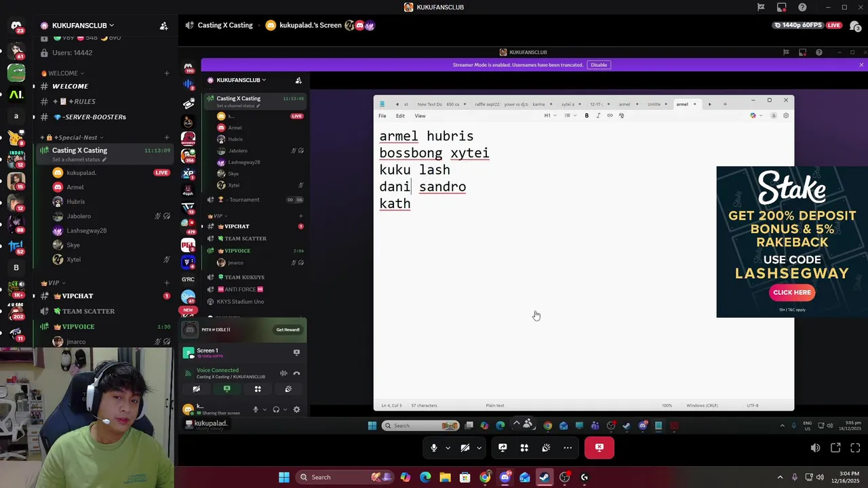Collapse the VIP category in sidebar
The image size is (868, 488).
pyautogui.click(x=53, y=283)
